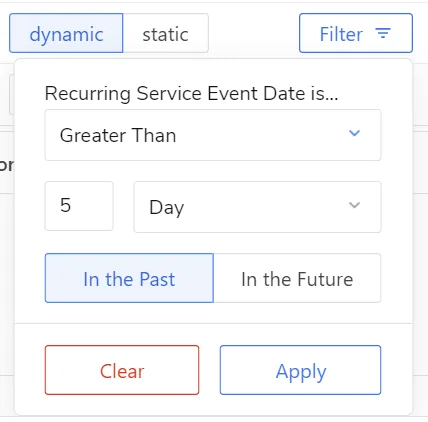Click the Filter label text
Screen dimensions: 428x422
coord(341,34)
